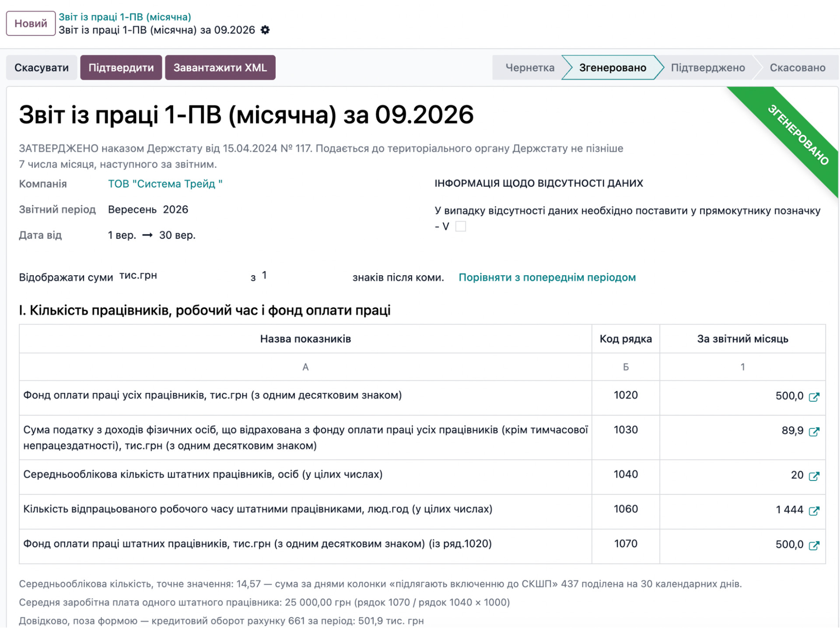This screenshot has width=840, height=628.
Task: Open company link ТОВ "Система Трейд"
Action: (165, 184)
